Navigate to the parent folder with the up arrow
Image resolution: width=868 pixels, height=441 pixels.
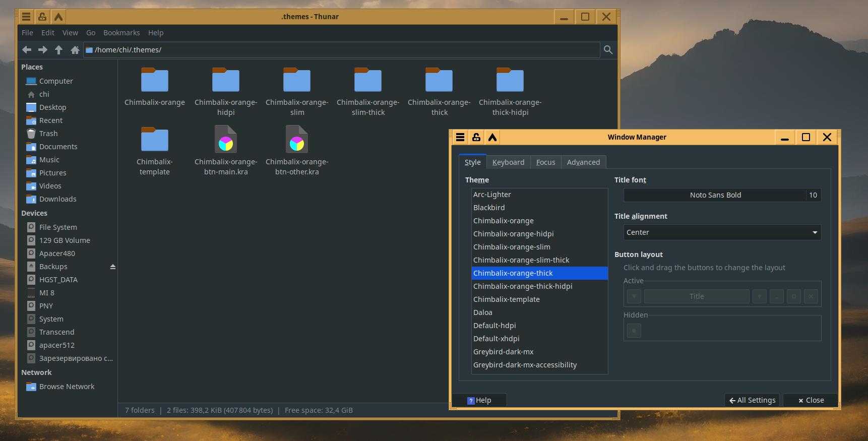(59, 50)
